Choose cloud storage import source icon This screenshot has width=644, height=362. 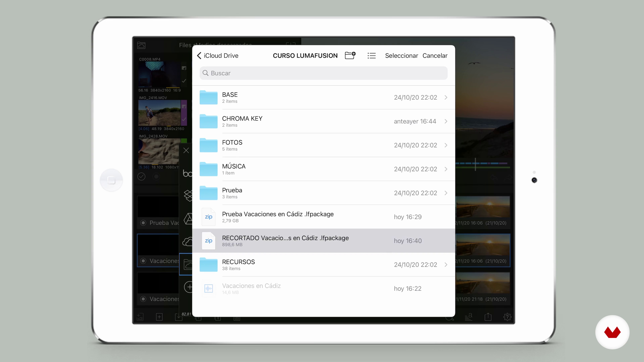[x=187, y=242]
